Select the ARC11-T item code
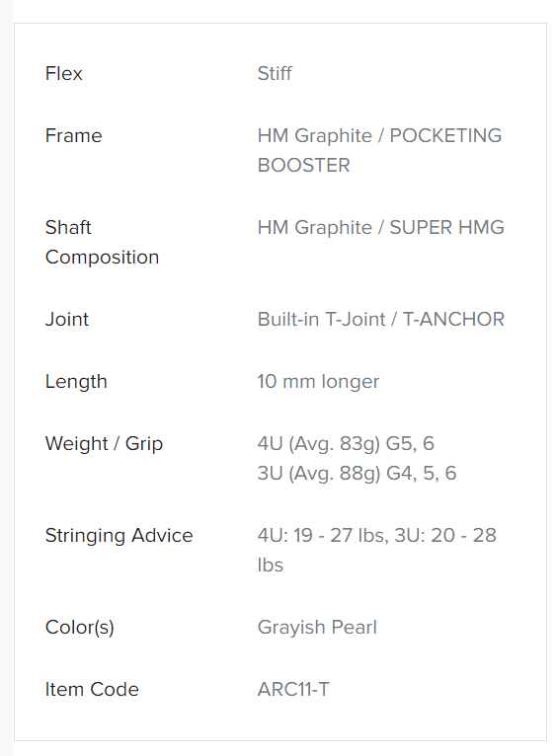Image resolution: width=557 pixels, height=756 pixels. [x=293, y=690]
